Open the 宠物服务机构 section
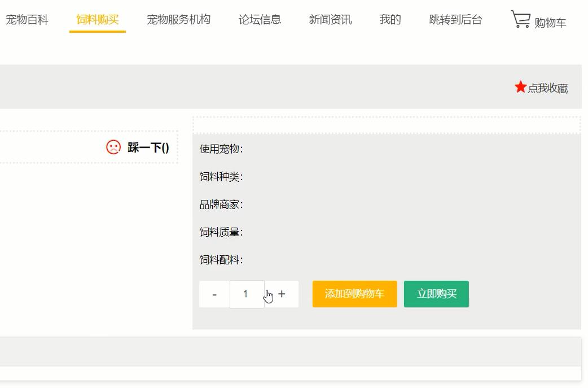This screenshot has width=588, height=388. [x=179, y=20]
